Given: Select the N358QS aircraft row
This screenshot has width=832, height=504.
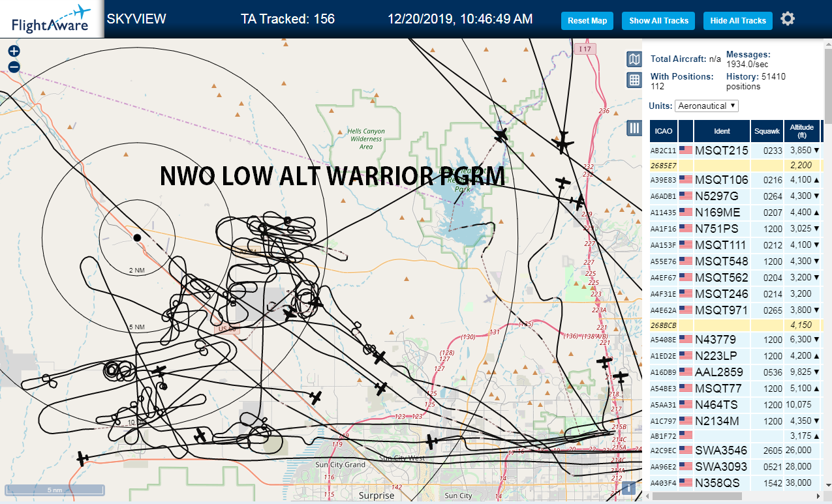Looking at the screenshot, I should click(x=735, y=482).
